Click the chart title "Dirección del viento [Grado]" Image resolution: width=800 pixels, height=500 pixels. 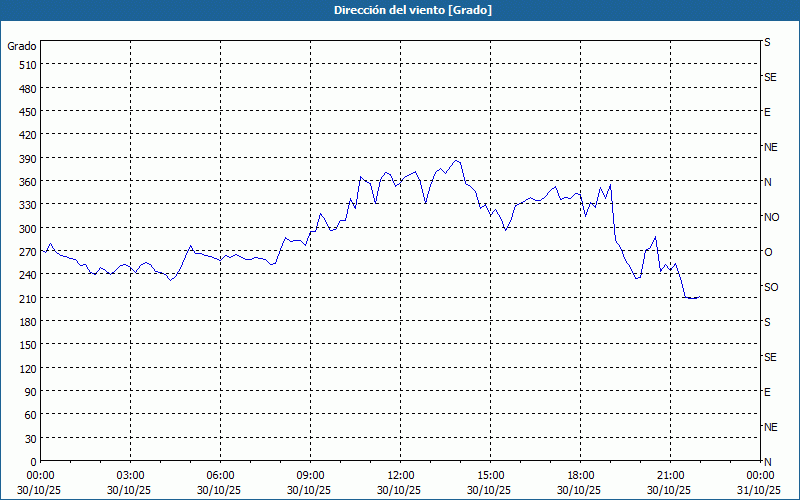point(413,10)
